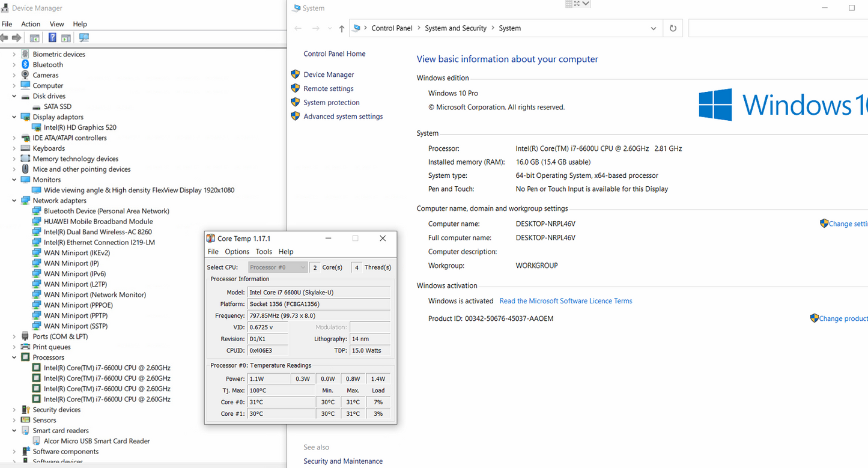Open Control Panel Home link
The image size is (868, 468).
pyautogui.click(x=335, y=53)
